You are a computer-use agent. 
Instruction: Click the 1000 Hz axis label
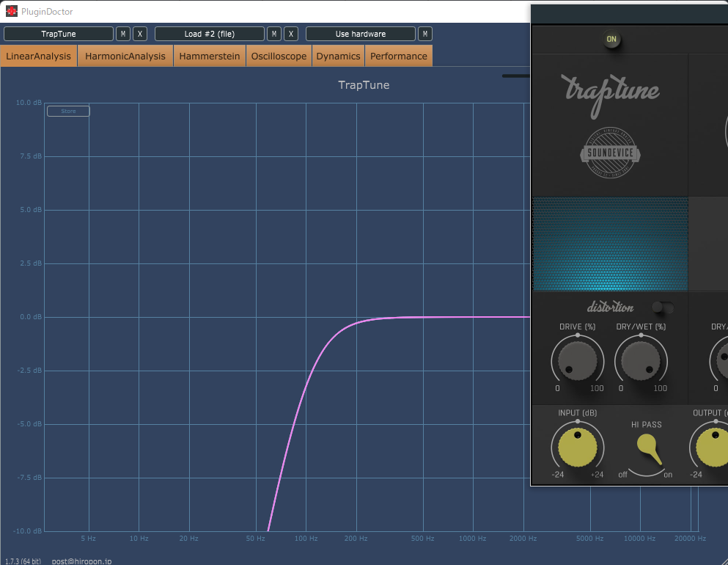[473, 539]
